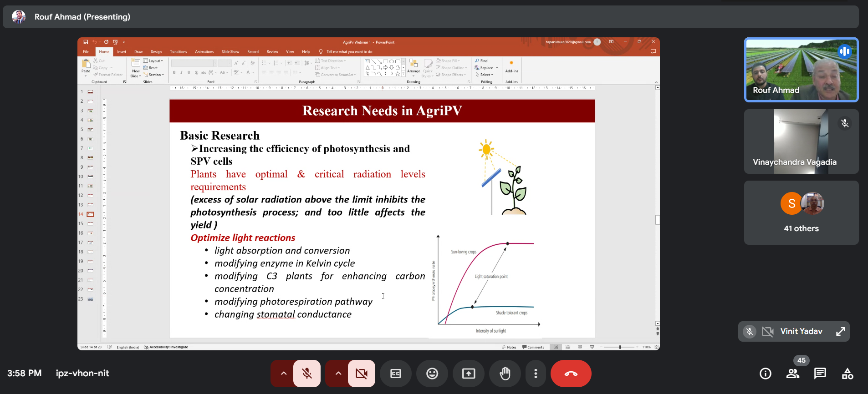Click the ipz-vhon-nit meeting code
This screenshot has width=868, height=394.
[82, 374]
